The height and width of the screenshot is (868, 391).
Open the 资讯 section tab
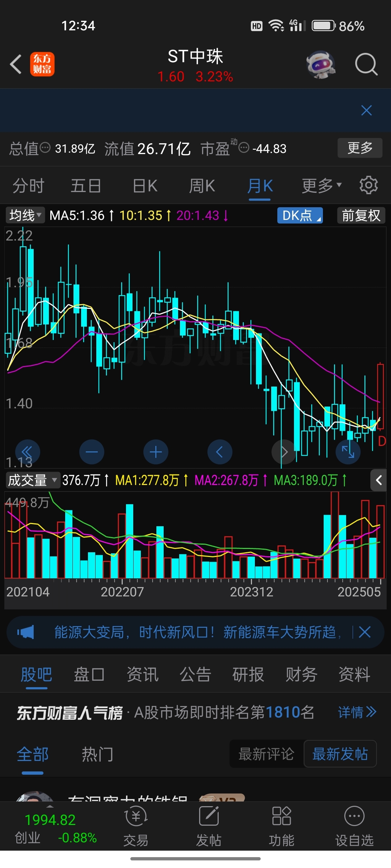click(142, 675)
